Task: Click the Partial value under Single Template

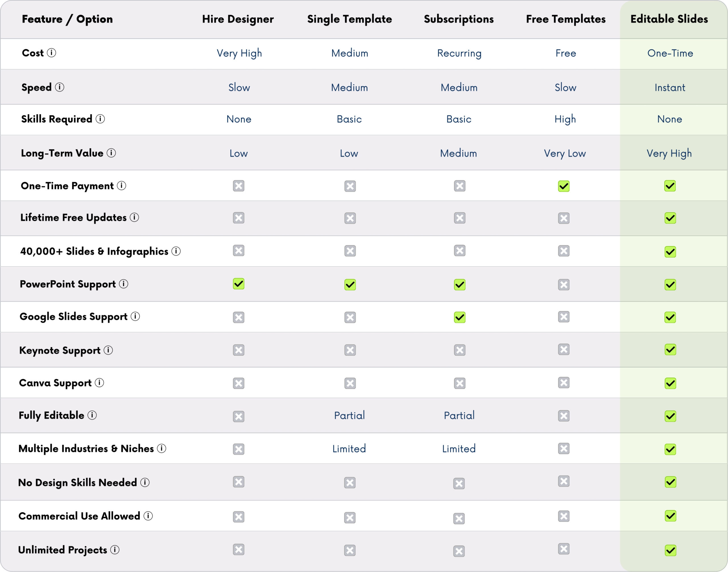Action: (349, 415)
